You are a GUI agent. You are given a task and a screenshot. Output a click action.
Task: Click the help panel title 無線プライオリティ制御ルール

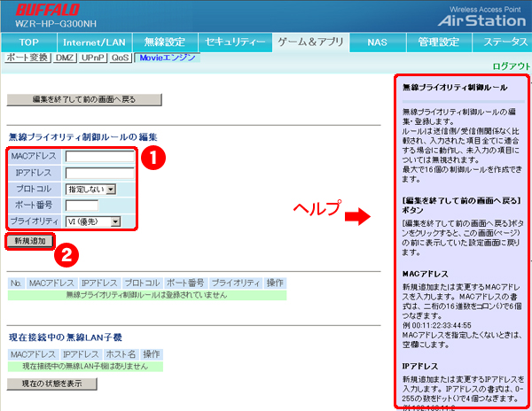tap(455, 88)
